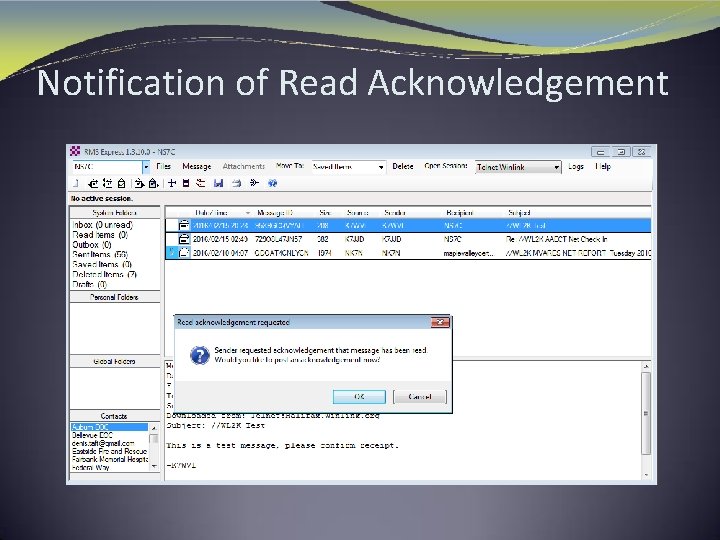Open the Message menu

(x=197, y=166)
